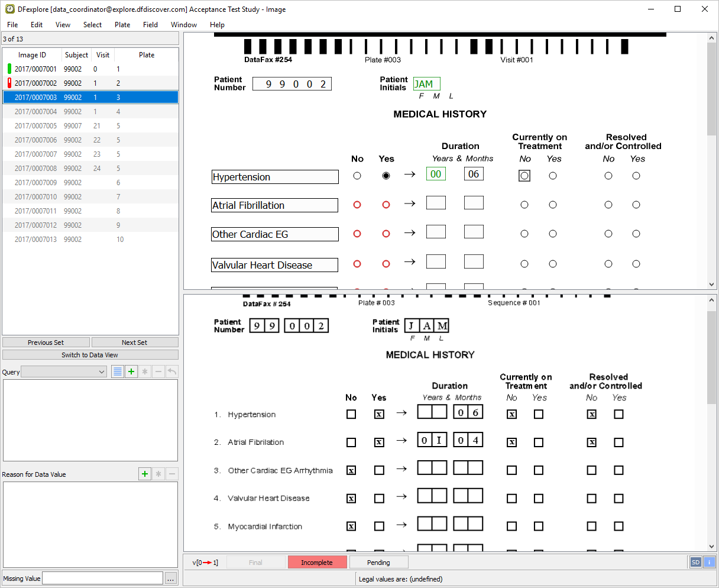719x588 pixels.
Task: Click the blue info icon
Action: pos(709,563)
